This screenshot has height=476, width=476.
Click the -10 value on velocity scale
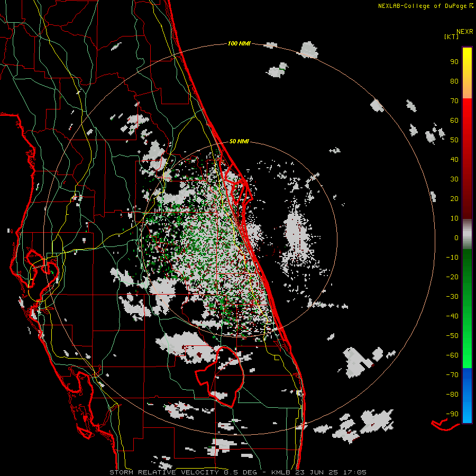[x=452, y=258]
